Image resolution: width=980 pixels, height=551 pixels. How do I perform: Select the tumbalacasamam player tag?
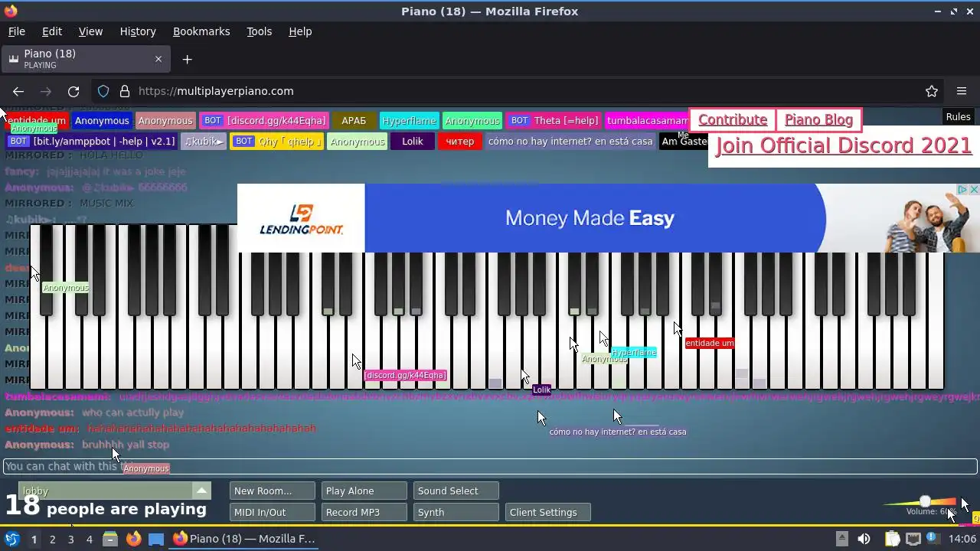tap(648, 121)
